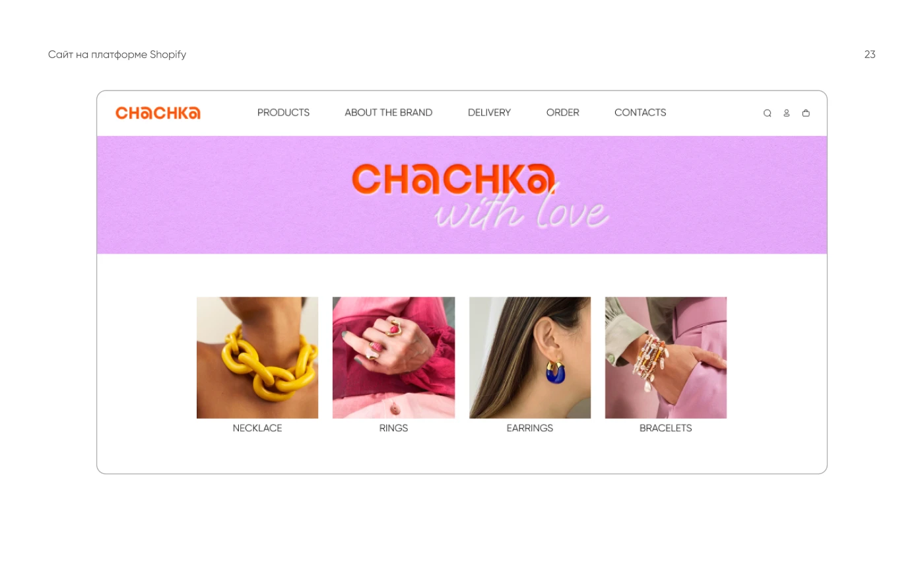Click the NECKLACE category label
Viewport: 924px width, 564px height.
257,428
